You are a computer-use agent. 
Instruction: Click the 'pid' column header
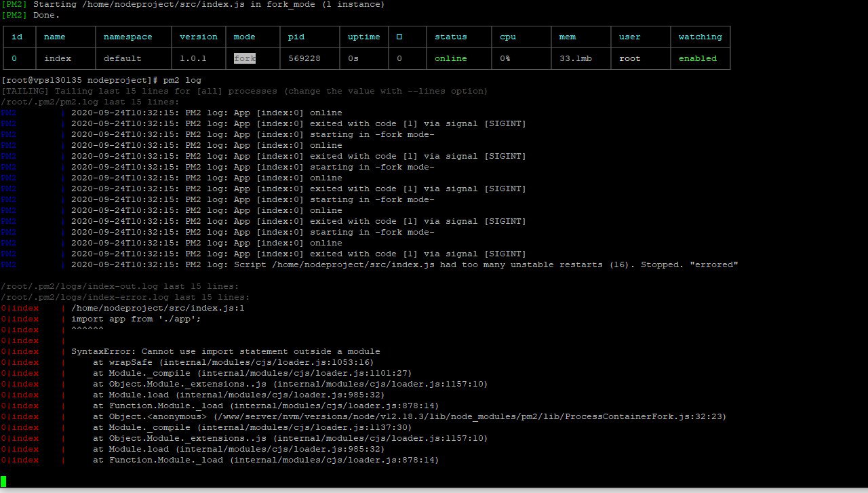296,37
